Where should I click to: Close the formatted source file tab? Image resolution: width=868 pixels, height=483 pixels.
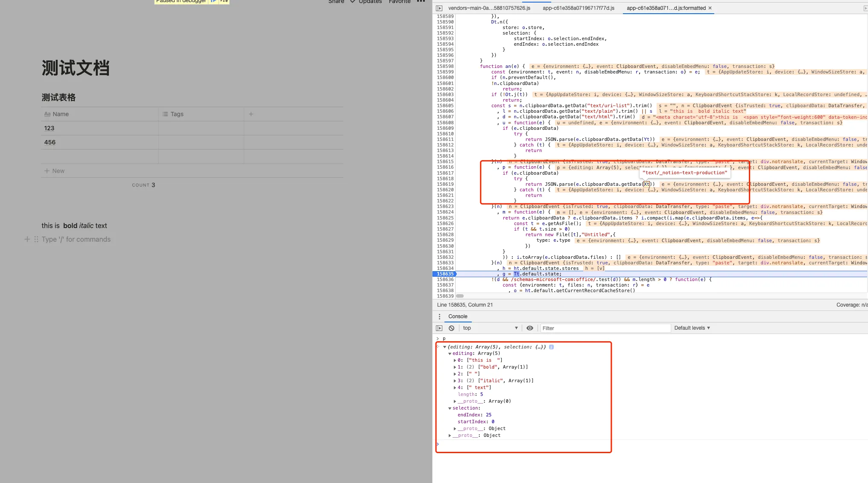(710, 8)
